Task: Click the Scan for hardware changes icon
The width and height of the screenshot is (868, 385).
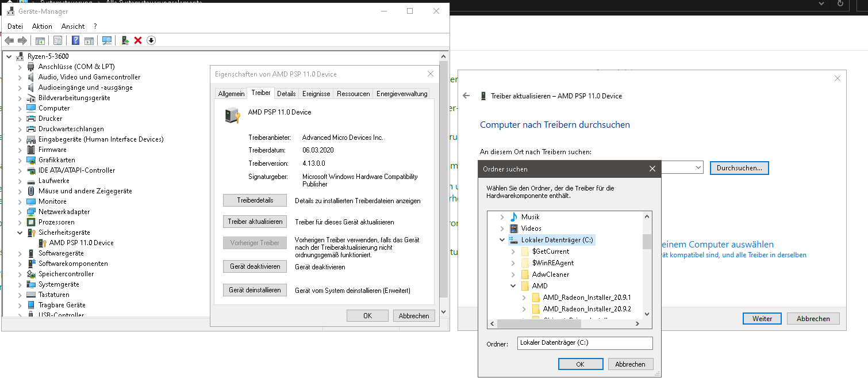Action: (x=107, y=40)
